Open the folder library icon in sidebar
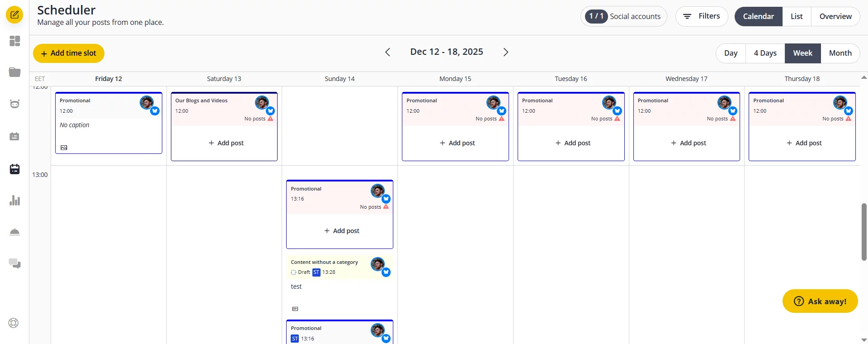 point(14,72)
